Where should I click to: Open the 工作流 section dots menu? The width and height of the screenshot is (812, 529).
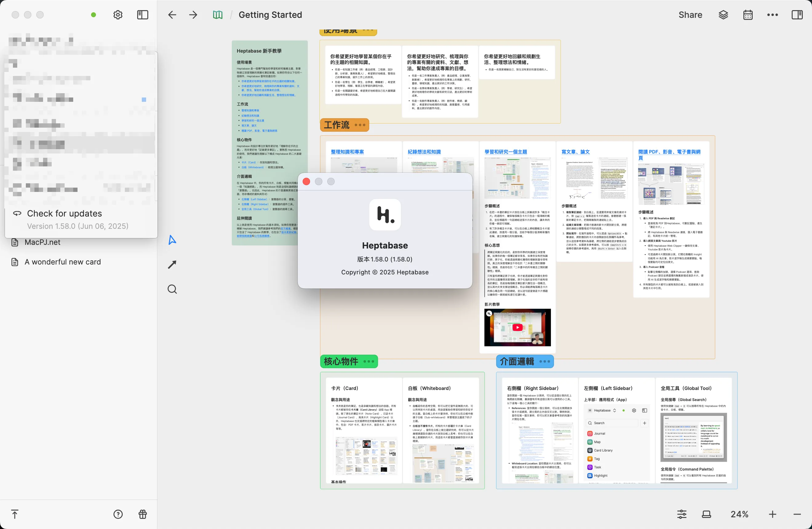[x=360, y=125]
